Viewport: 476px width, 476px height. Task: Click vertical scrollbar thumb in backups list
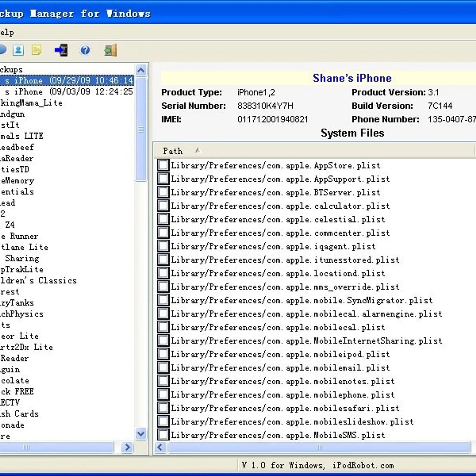pos(141,129)
